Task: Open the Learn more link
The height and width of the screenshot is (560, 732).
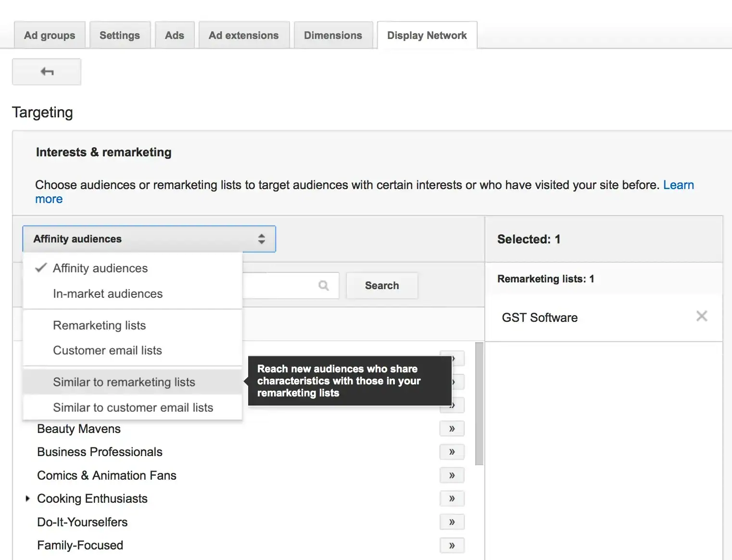Action: pyautogui.click(x=679, y=185)
